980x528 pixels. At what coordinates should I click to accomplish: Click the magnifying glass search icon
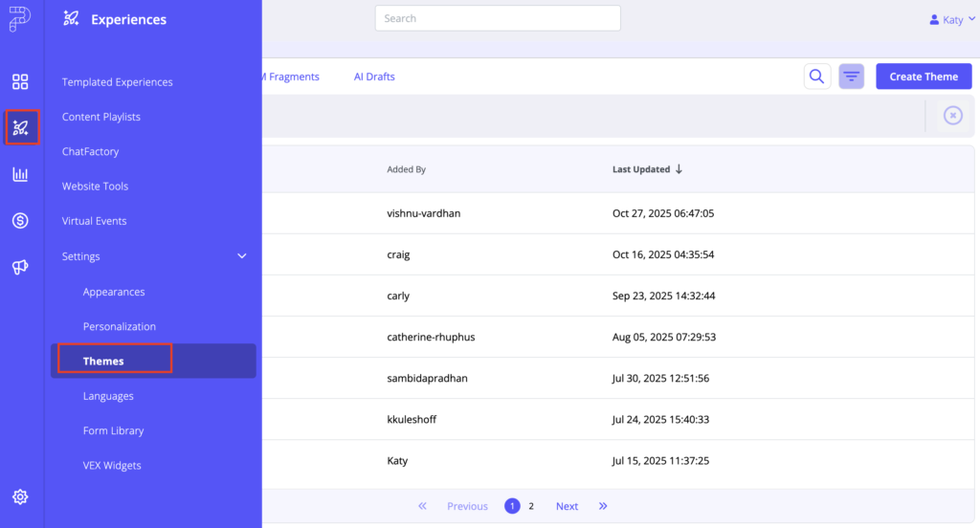(817, 77)
